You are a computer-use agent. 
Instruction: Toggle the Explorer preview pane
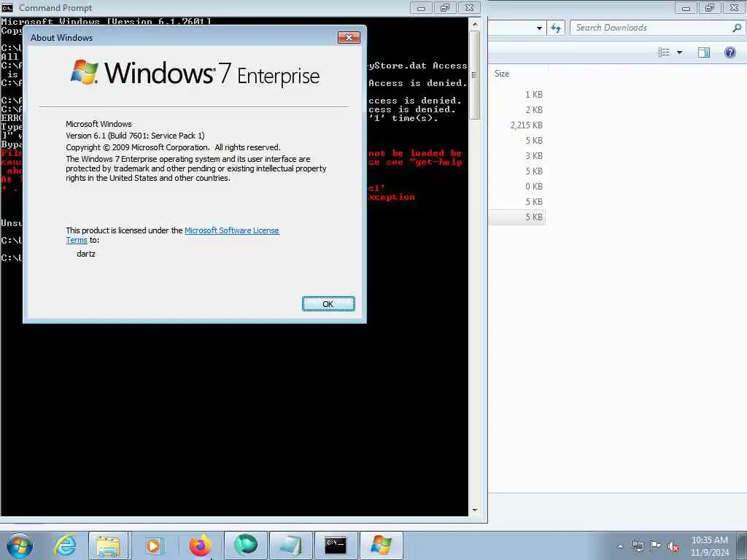tap(704, 52)
